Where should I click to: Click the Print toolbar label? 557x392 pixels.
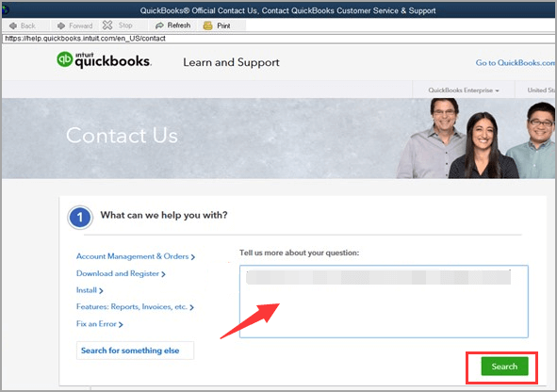[223, 26]
